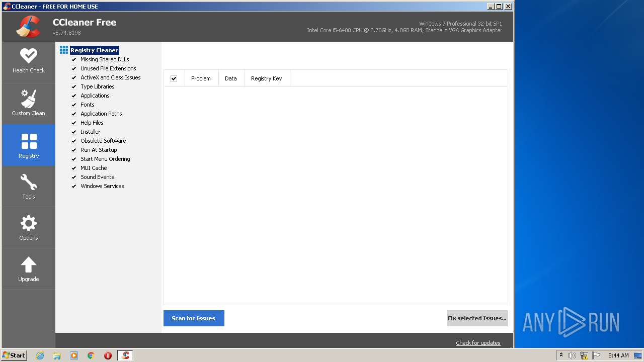644x362 pixels.
Task: Sort by the Problem column header
Action: [x=201, y=78]
